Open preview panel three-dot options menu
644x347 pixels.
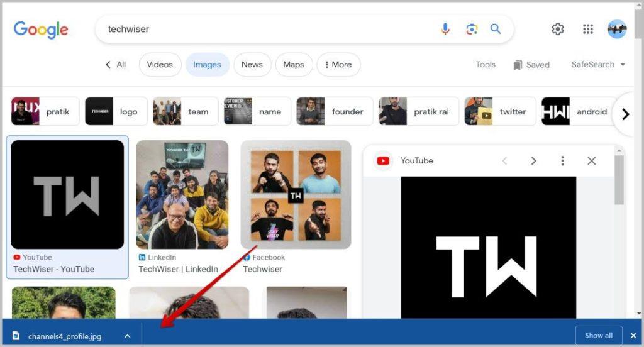[562, 161]
